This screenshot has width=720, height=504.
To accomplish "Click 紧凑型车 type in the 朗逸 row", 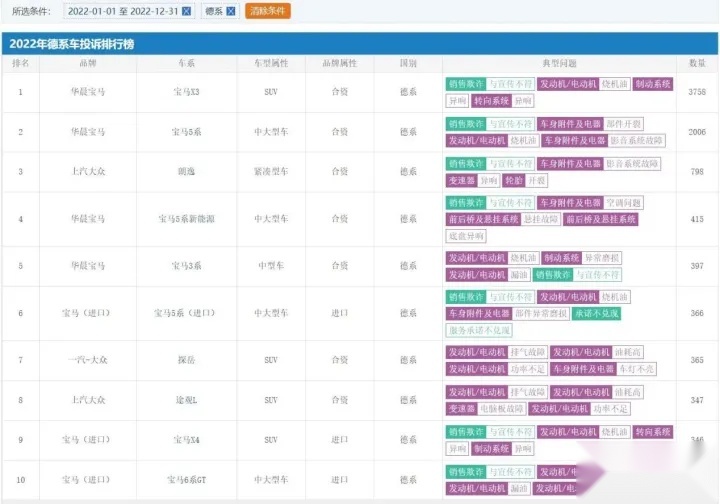I will tap(271, 171).
